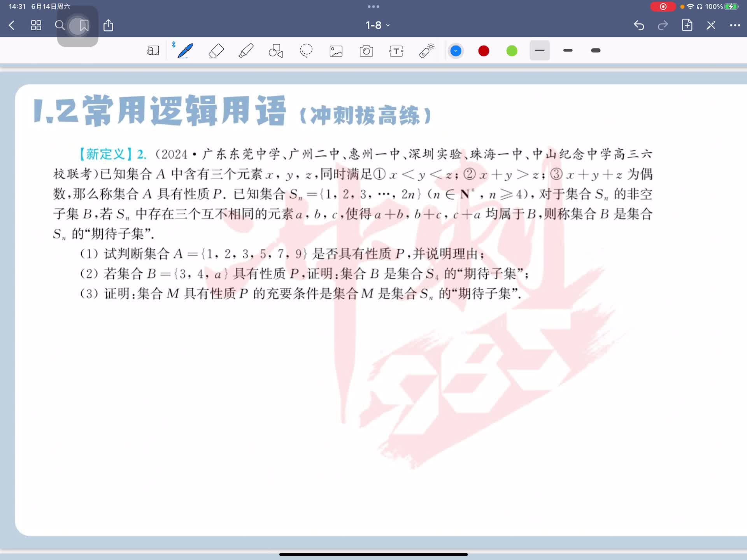Expand the 1-8 document title dropdown
Screen dimensions: 747x560
pos(377,25)
